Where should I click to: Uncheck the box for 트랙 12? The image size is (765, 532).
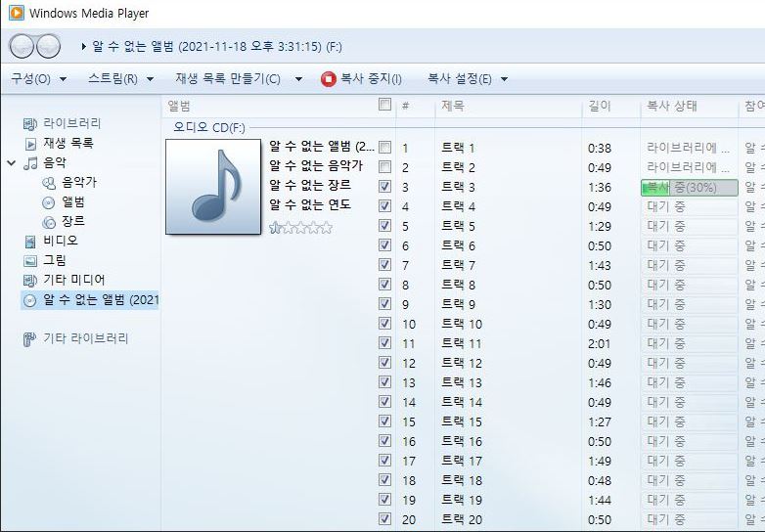[x=384, y=362]
